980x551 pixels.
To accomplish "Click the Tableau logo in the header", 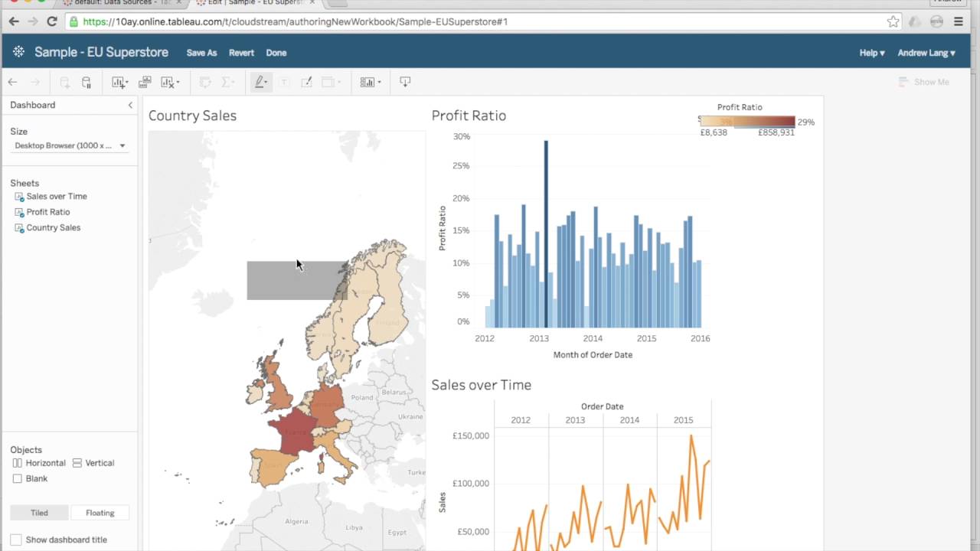I will tap(18, 52).
